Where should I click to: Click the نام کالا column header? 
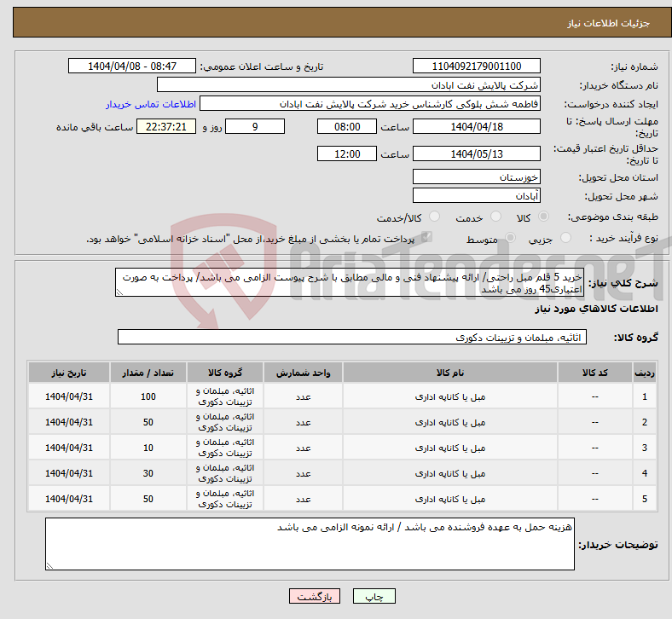(450, 373)
